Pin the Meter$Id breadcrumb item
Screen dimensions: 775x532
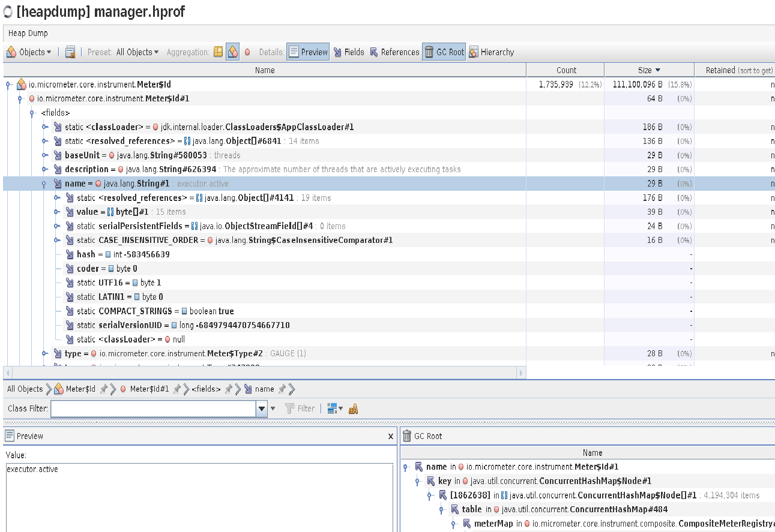click(103, 389)
